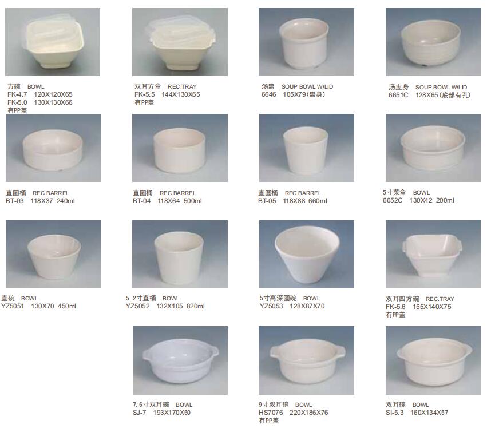
Task: Select the HS7076 220X186X76 caption text
Action: click(294, 413)
